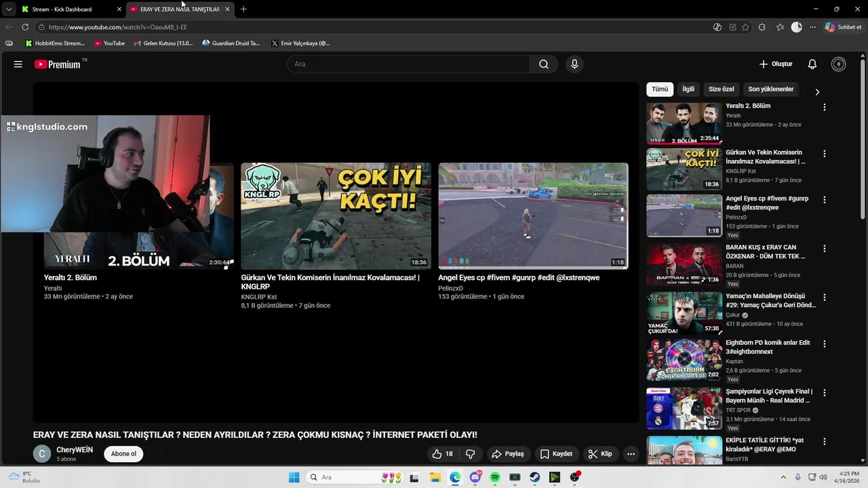868x488 pixels.
Task: Open sidebar thumbnail for Yamaç'ın Mahalleye Dönüşü
Action: click(x=684, y=313)
